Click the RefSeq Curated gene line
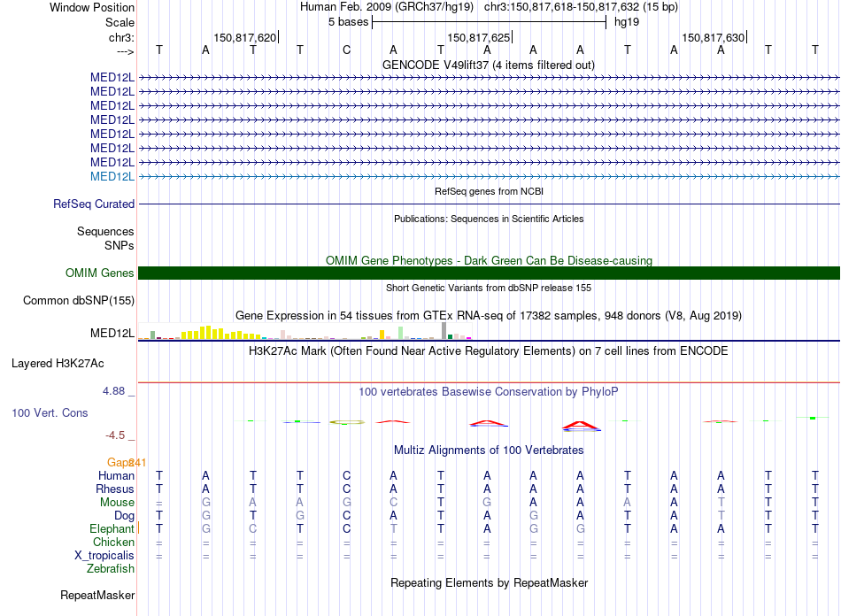This screenshot has width=841, height=616. [489, 204]
